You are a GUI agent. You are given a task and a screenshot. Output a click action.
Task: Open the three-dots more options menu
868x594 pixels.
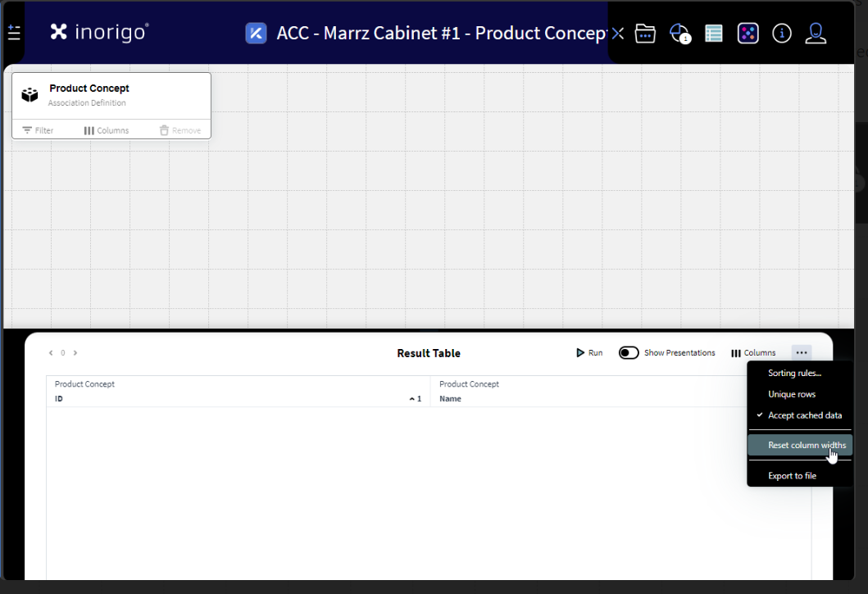click(x=802, y=353)
